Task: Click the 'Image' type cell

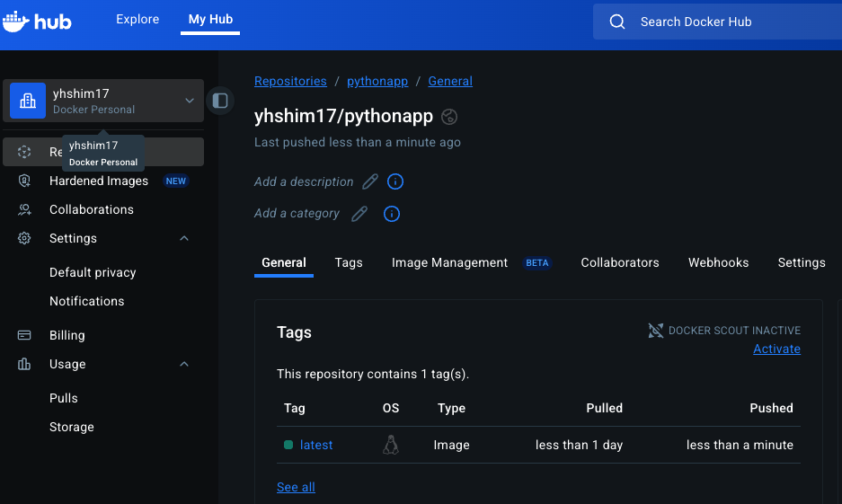Action: [x=452, y=445]
